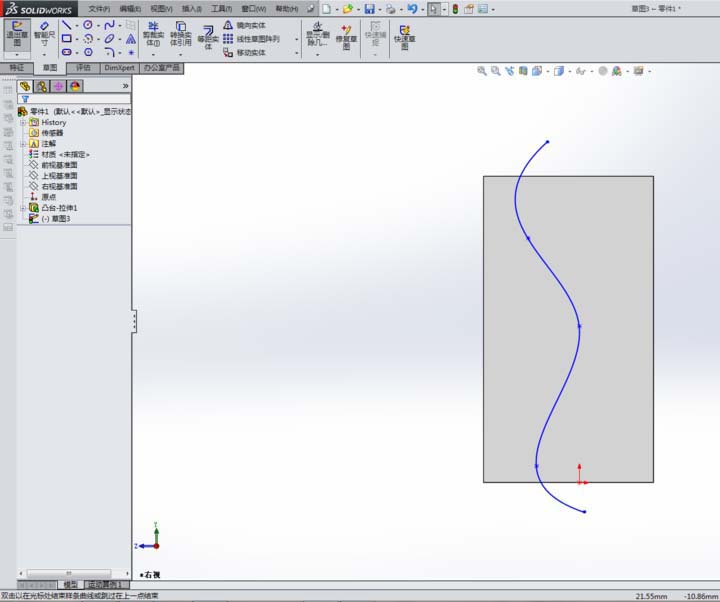Switch to the 办公室产品 tab
Screen dimensions: 720x602
pyautogui.click(x=162, y=68)
